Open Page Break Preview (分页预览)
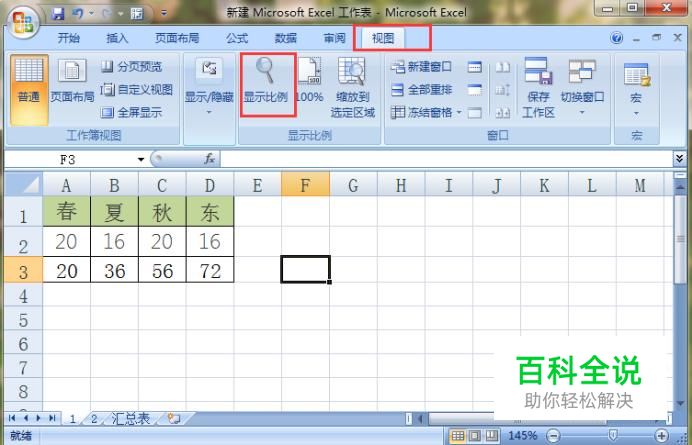This screenshot has height=445, width=692. point(132,67)
